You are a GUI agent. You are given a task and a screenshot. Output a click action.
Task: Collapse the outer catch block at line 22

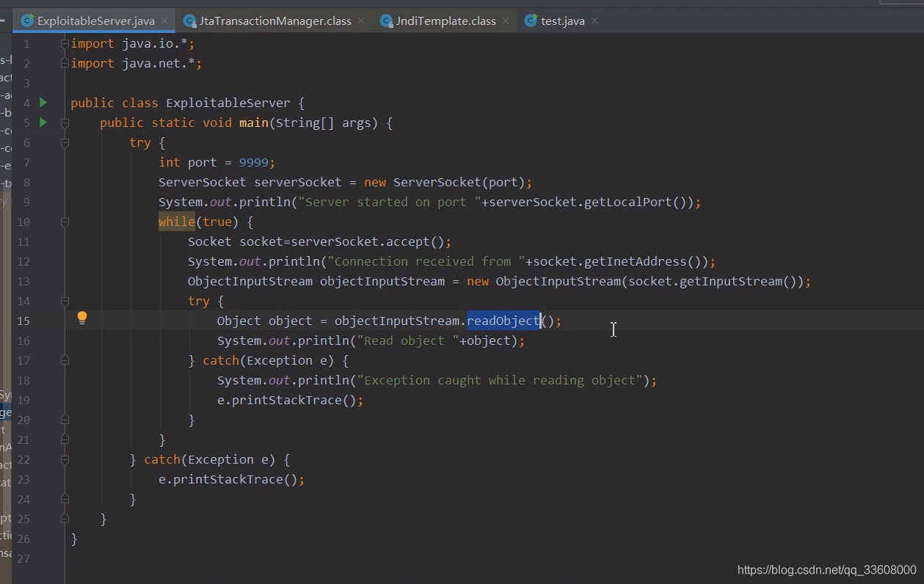coord(65,460)
